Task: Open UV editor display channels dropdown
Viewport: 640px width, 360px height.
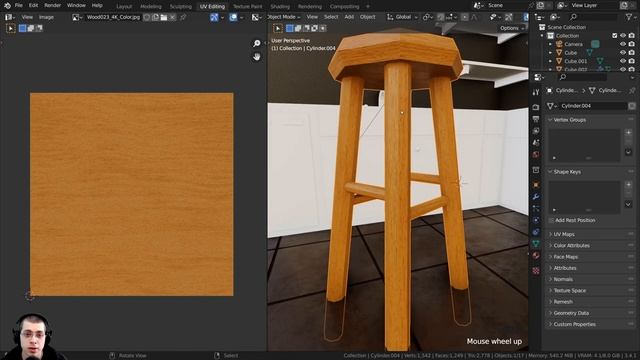Action: pyautogui.click(x=256, y=17)
